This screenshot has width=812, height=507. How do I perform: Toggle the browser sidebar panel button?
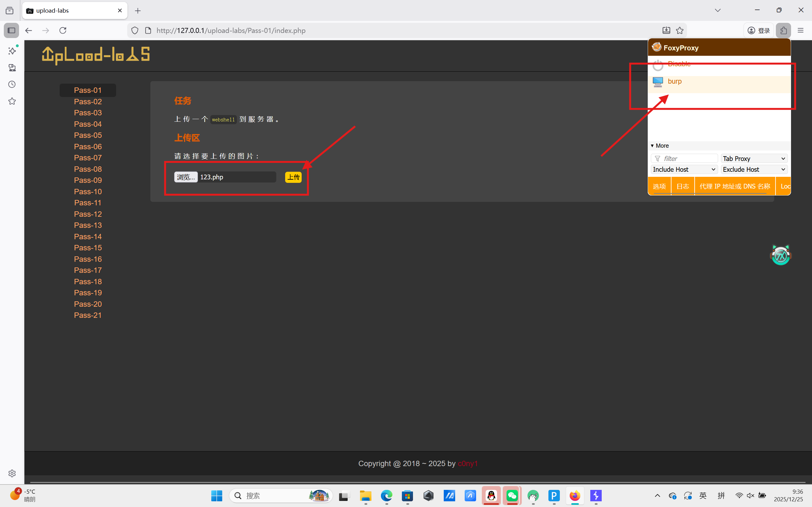tap(11, 30)
